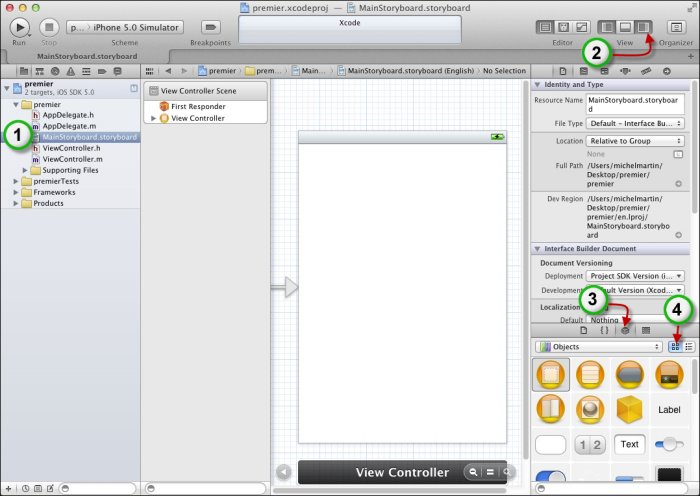This screenshot has width=700, height=496.
Task: Toggle the Breakpoints button
Action: pos(210,27)
